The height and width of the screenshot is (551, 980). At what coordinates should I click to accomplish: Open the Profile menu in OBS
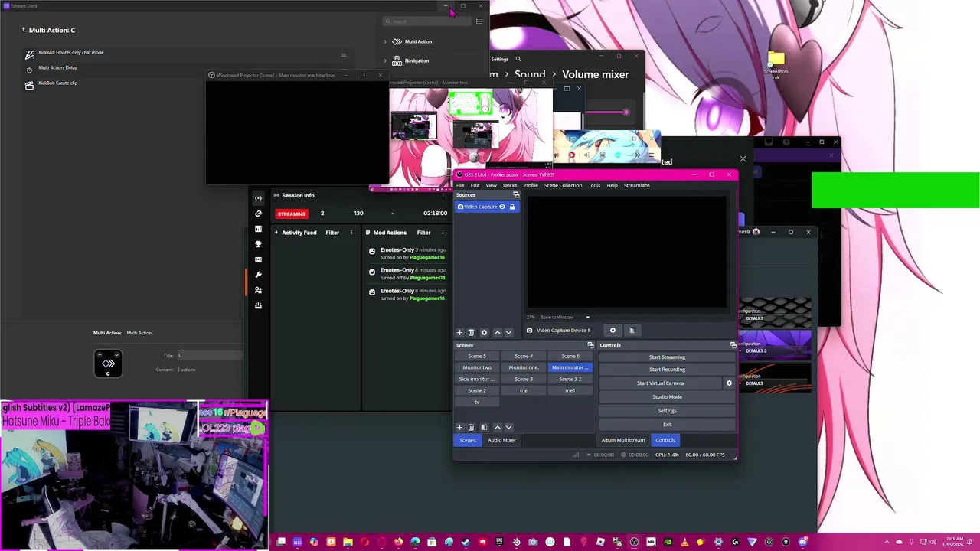[x=531, y=185]
